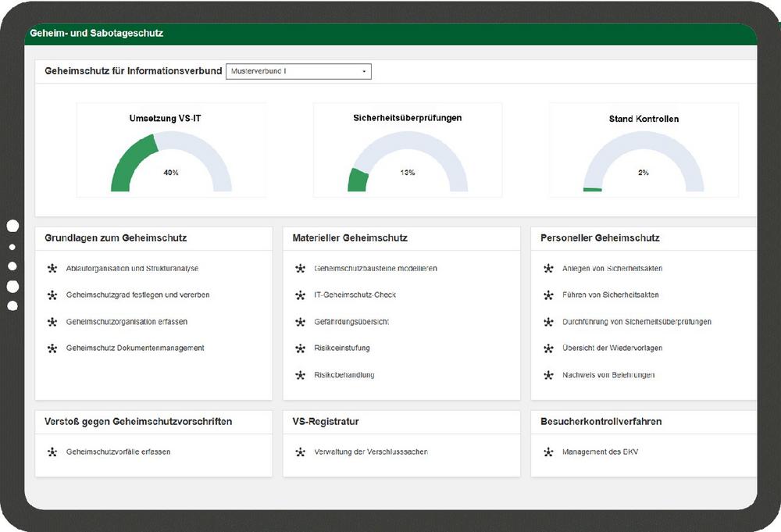Click the icon beside Anlegen von Sicherheitsakten
The image size is (781, 532).
(x=548, y=269)
